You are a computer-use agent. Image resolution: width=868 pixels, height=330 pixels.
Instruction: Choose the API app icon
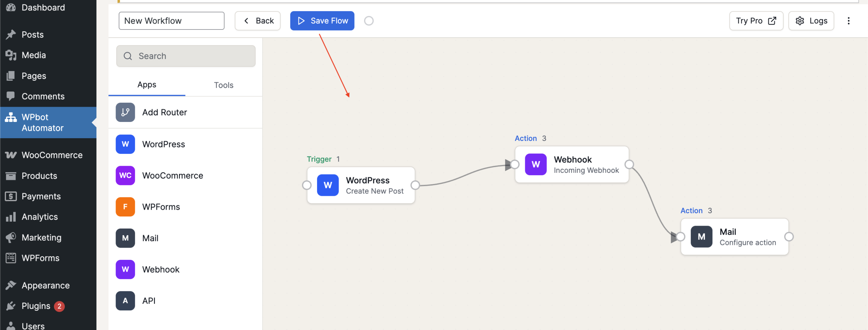coord(125,301)
